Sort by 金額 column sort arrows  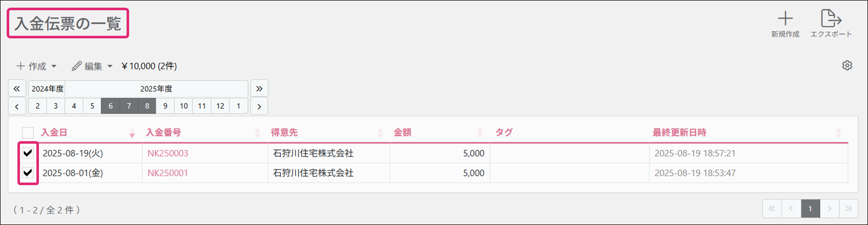[480, 133]
